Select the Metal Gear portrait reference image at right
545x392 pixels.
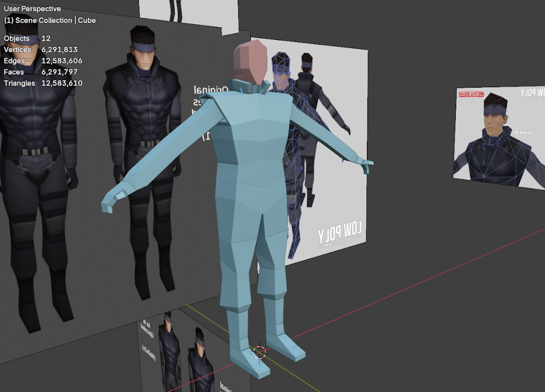tap(500, 137)
